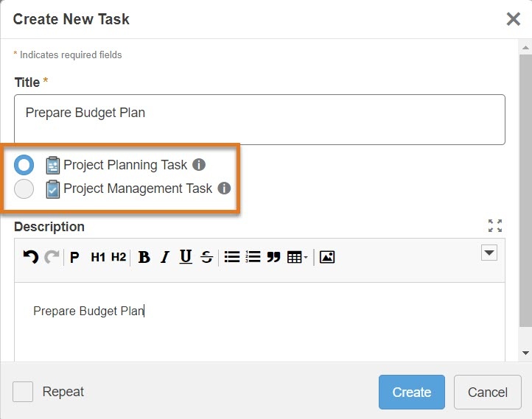Screen dimensions: 532x419
Task: Apply Heading 1 style
Action: pos(98,257)
